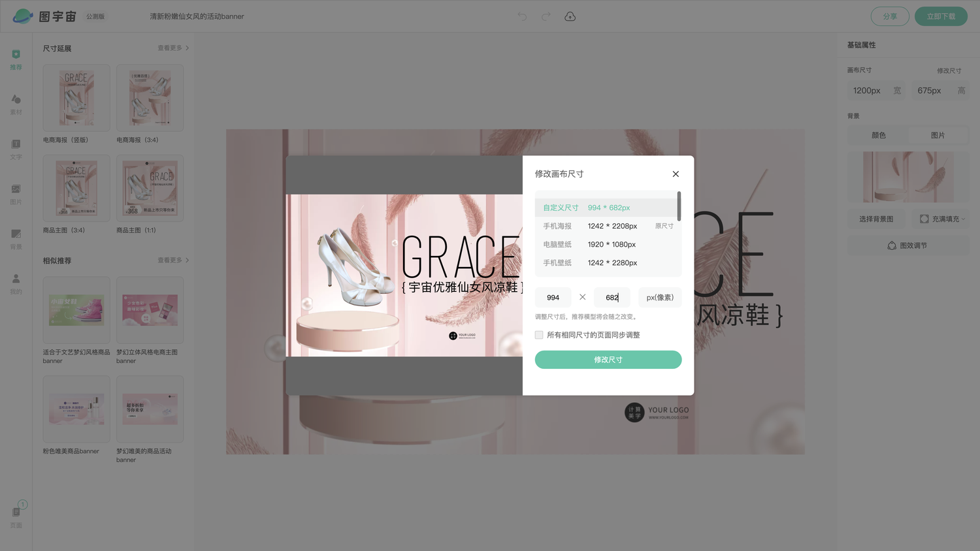Open the 图片 sidebar panel
The height and width of the screenshot is (551, 980).
(16, 194)
